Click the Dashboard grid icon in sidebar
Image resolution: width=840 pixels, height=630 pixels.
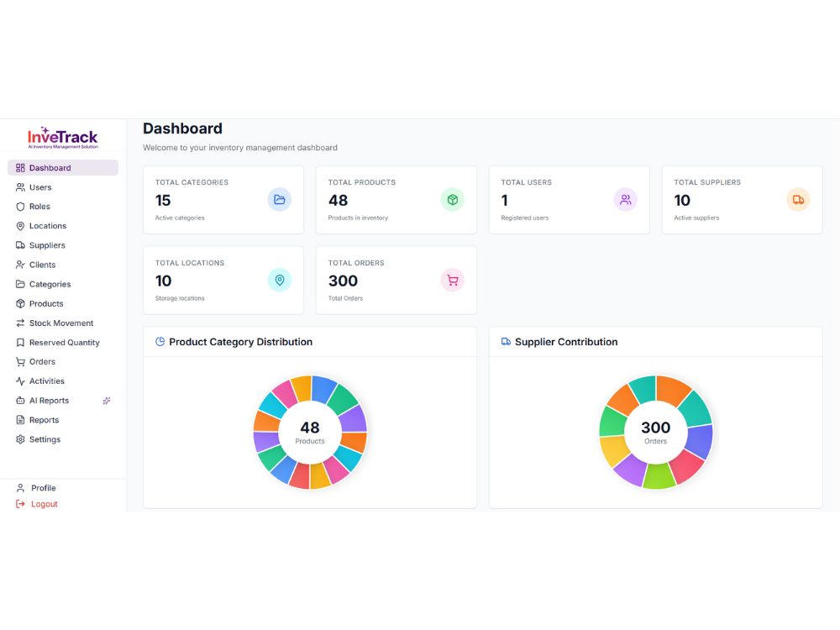20,168
